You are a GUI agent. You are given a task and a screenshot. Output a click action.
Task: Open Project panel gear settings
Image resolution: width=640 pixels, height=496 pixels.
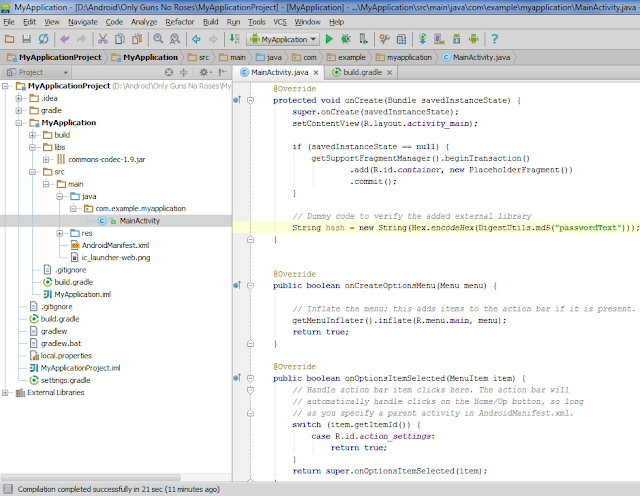pyautogui.click(x=205, y=72)
